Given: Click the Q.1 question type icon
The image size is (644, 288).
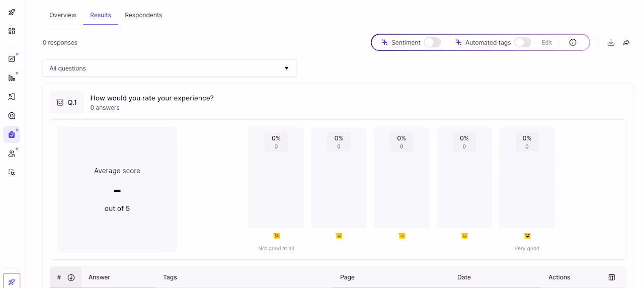Looking at the screenshot, I should 60,103.
